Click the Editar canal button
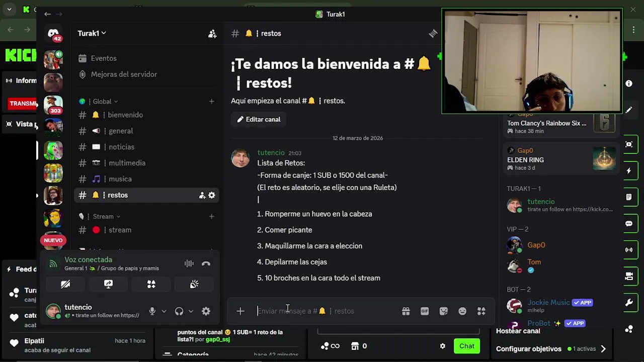644x362 pixels. click(x=259, y=120)
